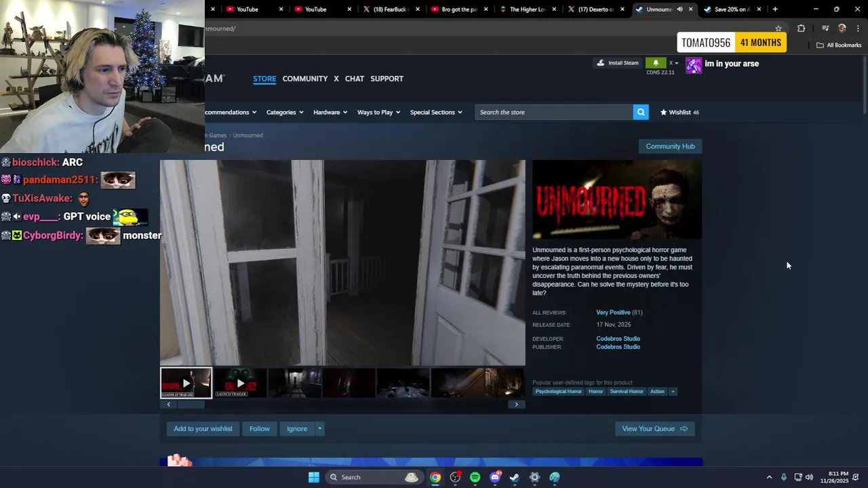This screenshot has width=868, height=488.
Task: Open Discord from the taskbar
Action: tap(495, 477)
